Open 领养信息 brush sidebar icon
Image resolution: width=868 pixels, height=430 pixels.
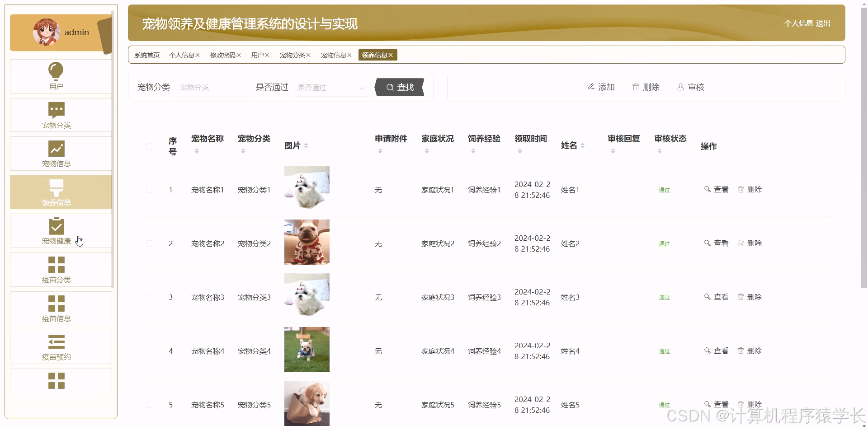(56, 187)
